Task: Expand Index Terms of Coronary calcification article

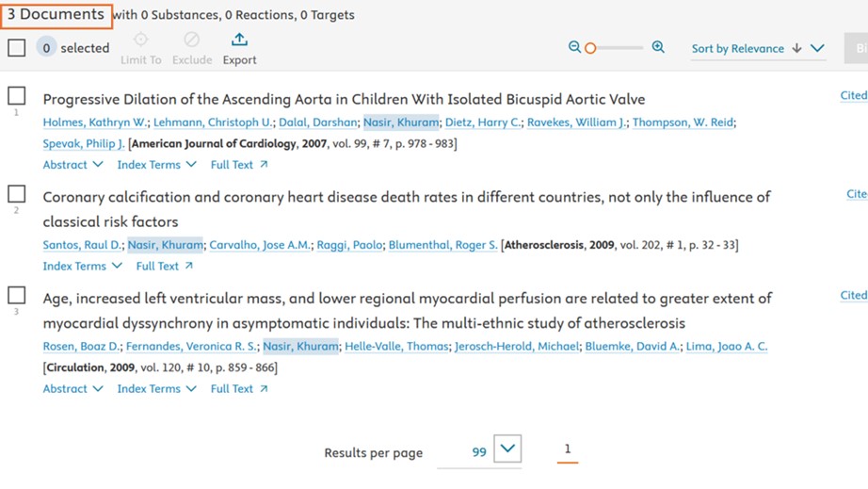Action: pyautogui.click(x=82, y=267)
